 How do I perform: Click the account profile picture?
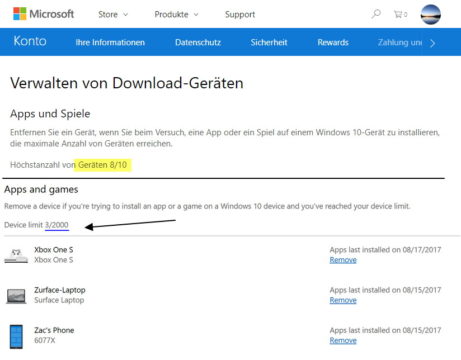[431, 14]
